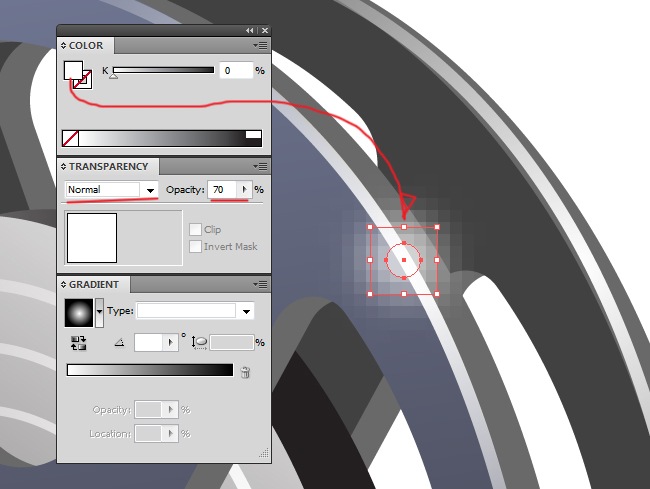
Task: Toggle the Clip checkbox
Action: [195, 230]
